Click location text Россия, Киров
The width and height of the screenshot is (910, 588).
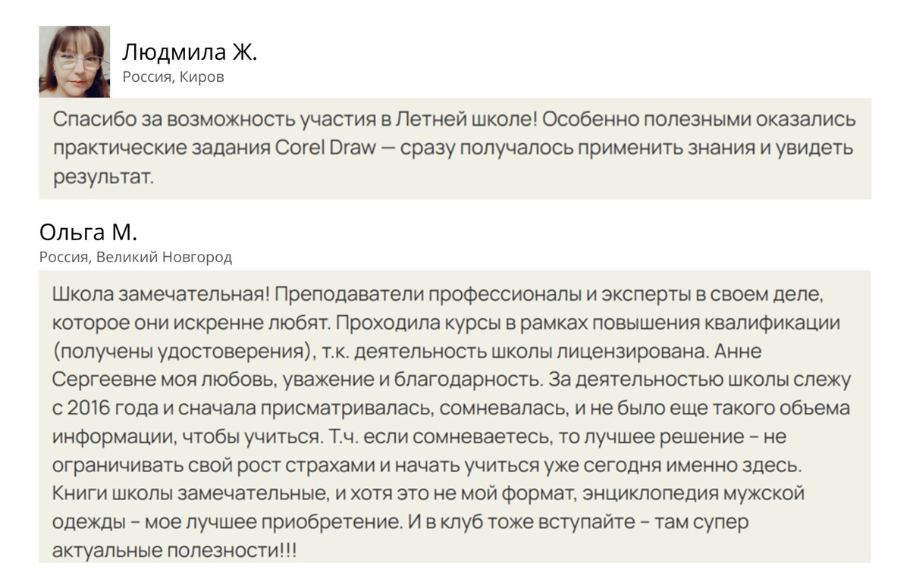[173, 77]
